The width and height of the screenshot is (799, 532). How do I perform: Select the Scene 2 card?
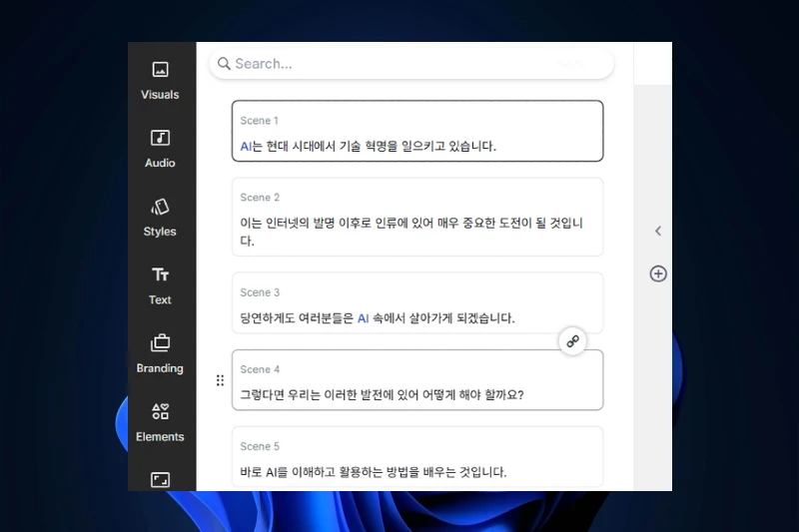tap(417, 217)
